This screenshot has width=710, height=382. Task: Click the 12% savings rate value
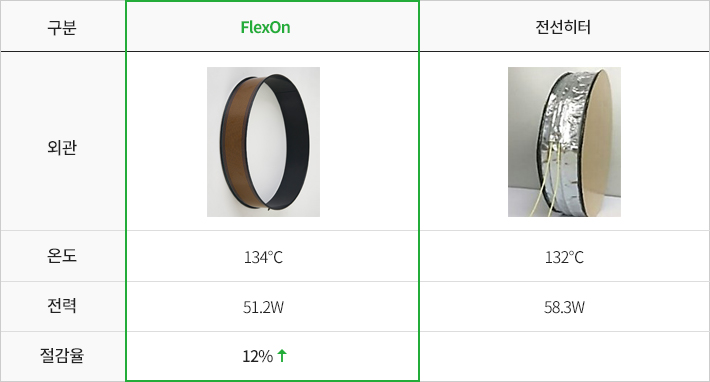pyautogui.click(x=258, y=356)
